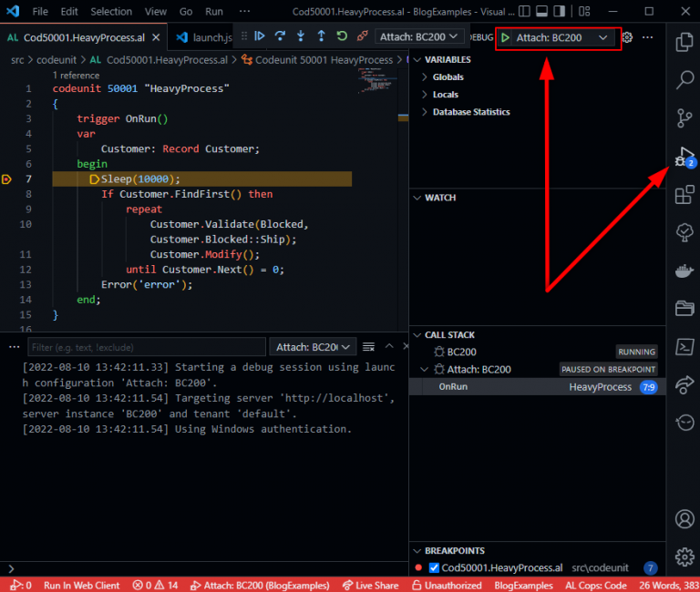Switch to the launch.json editor tab

(x=205, y=37)
